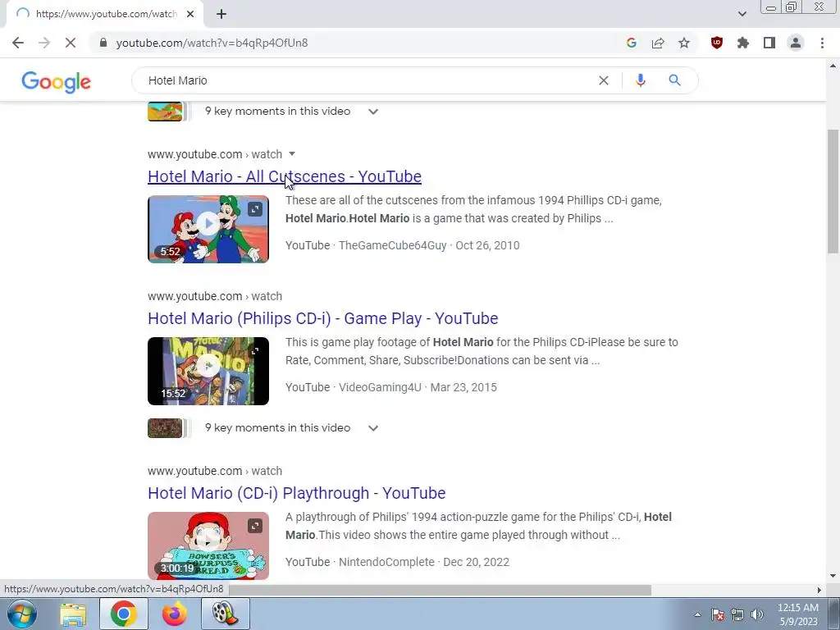Switch to Chrome in taskbar
This screenshot has width=840, height=630.
pyautogui.click(x=124, y=614)
